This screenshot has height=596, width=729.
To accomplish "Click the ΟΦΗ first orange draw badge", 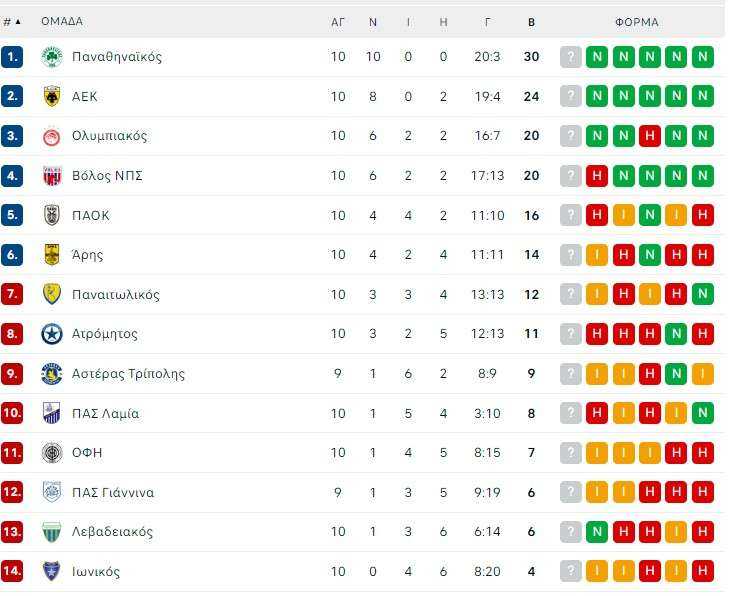I will click(597, 453).
